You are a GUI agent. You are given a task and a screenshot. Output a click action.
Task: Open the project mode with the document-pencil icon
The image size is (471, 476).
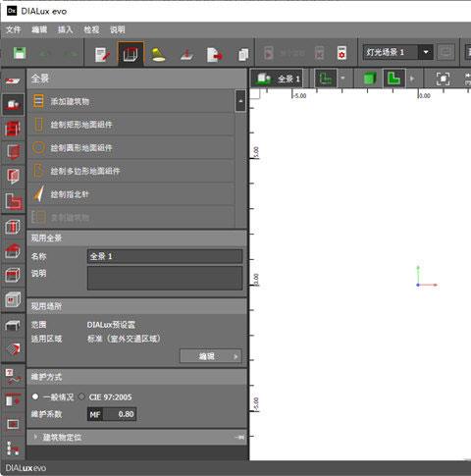tap(102, 54)
